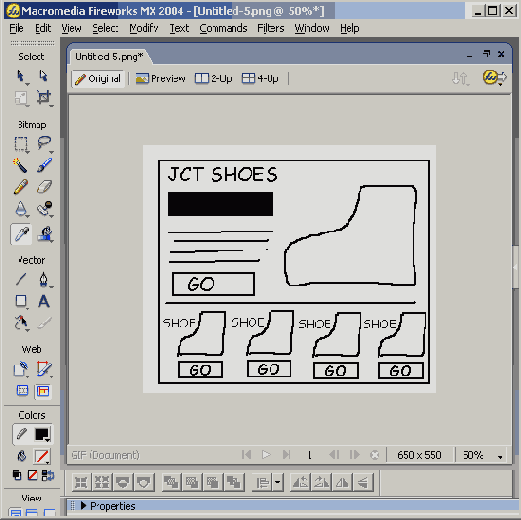This screenshot has height=520, width=521.
Task: Open the empty fill color swatch
Action: pos(42,456)
